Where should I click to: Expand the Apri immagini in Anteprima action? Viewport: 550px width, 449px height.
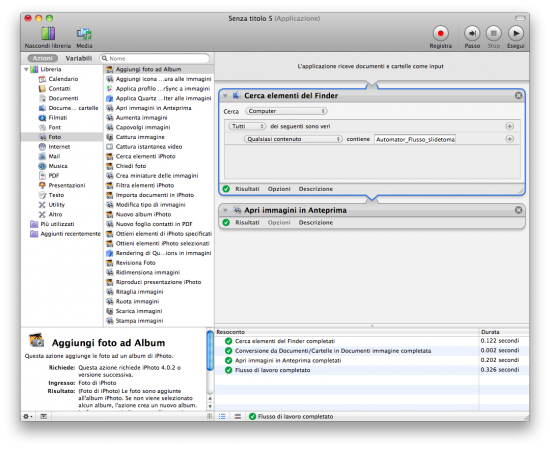click(x=226, y=210)
